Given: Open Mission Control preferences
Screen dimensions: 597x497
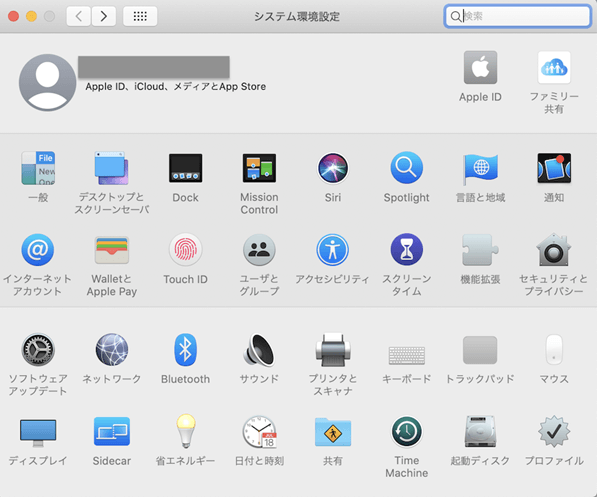Looking at the screenshot, I should pyautogui.click(x=259, y=168).
